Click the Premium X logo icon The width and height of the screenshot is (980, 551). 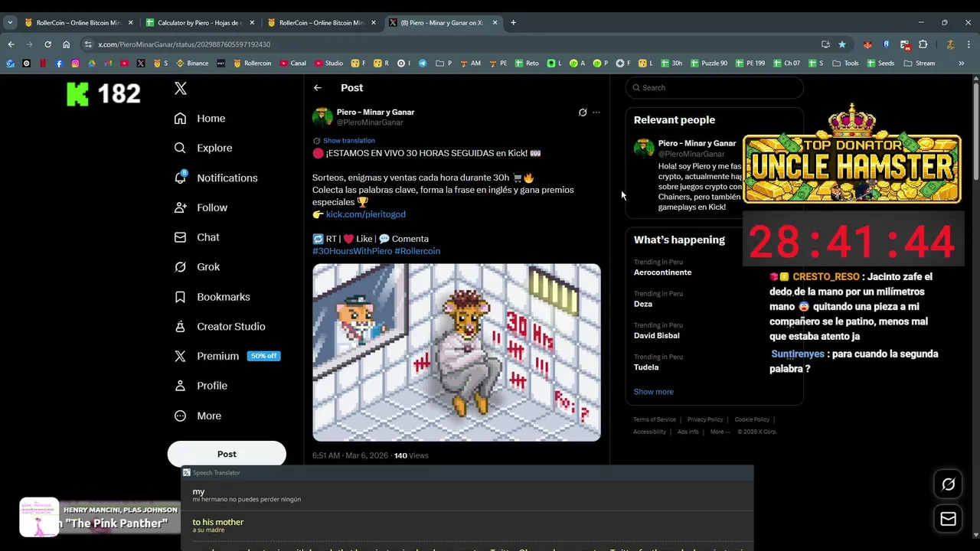click(x=180, y=356)
